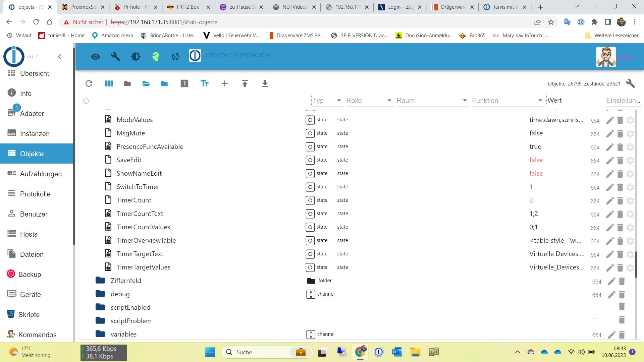Expand all folders via open folder icon

tap(146, 83)
